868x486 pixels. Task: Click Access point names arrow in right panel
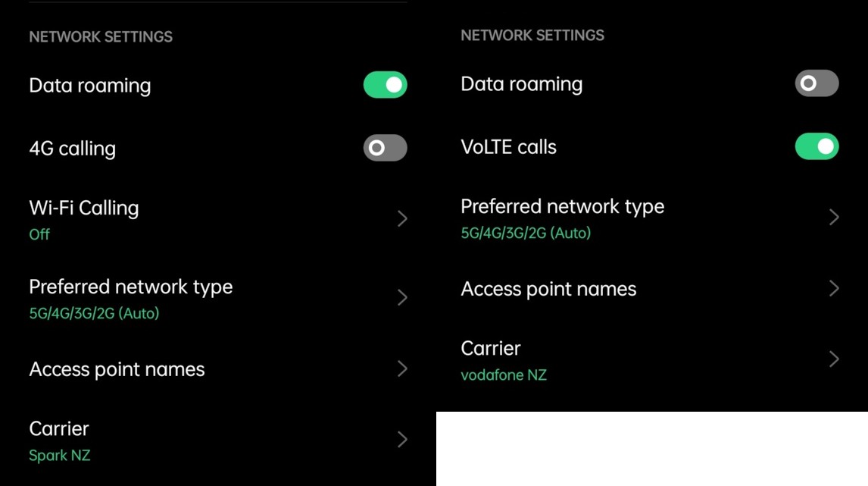coord(834,289)
